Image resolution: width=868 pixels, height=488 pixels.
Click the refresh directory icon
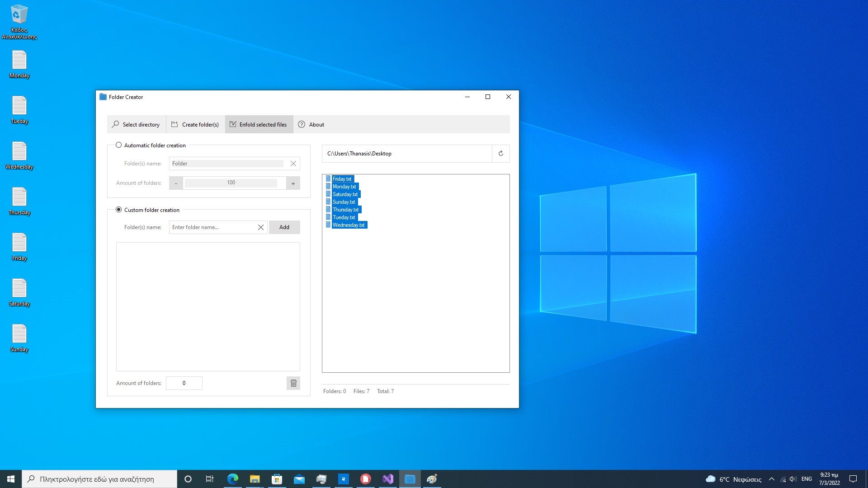500,154
